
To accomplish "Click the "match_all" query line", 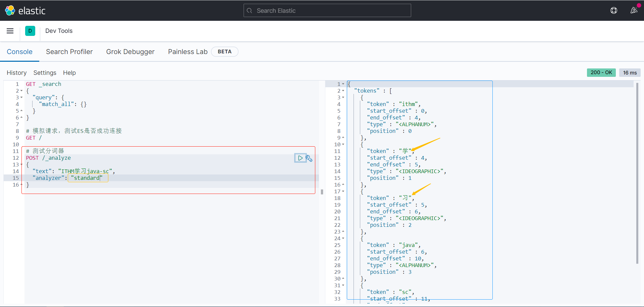I will [63, 104].
